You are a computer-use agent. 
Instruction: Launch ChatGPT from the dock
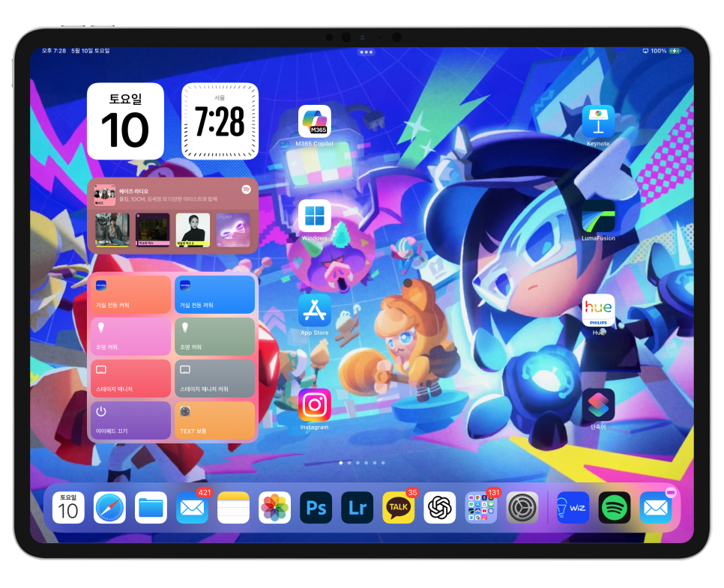pyautogui.click(x=439, y=508)
